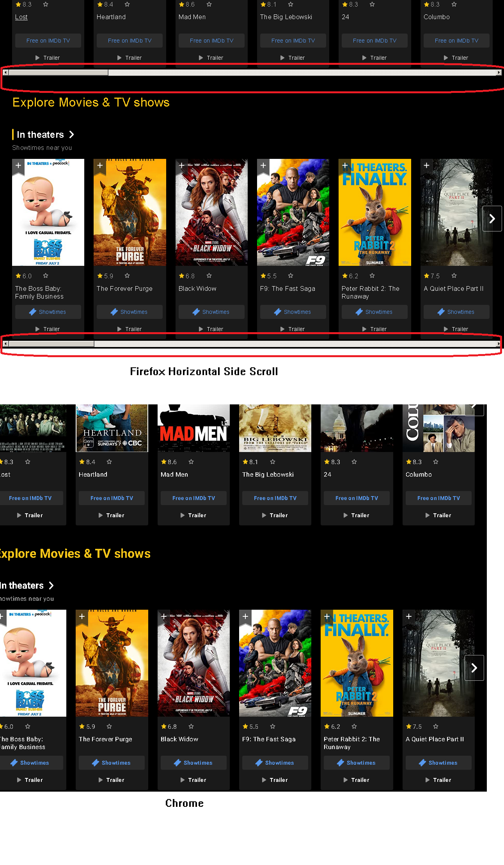This screenshot has width=504, height=865.
Task: Click right arrow of lower Firefox horizontal scrollbar
Action: [499, 344]
